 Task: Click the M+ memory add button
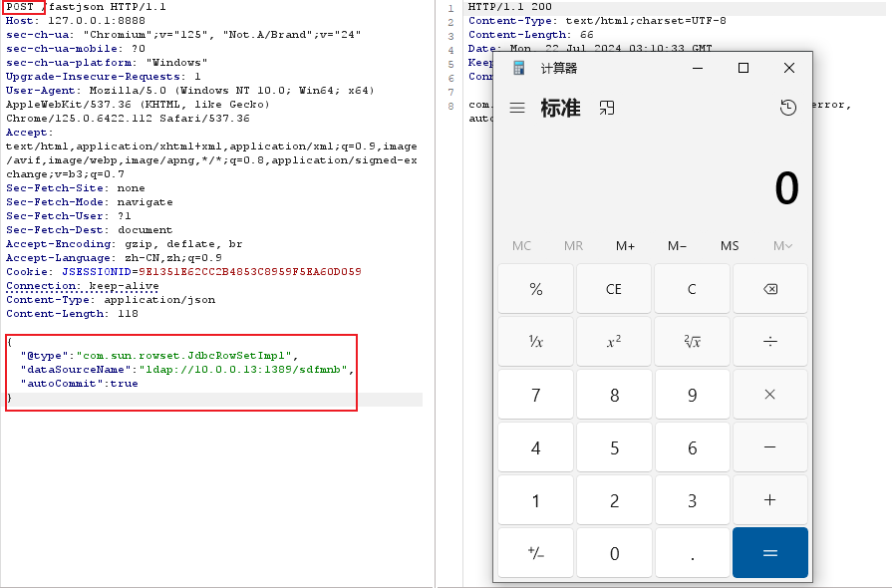pyautogui.click(x=625, y=245)
